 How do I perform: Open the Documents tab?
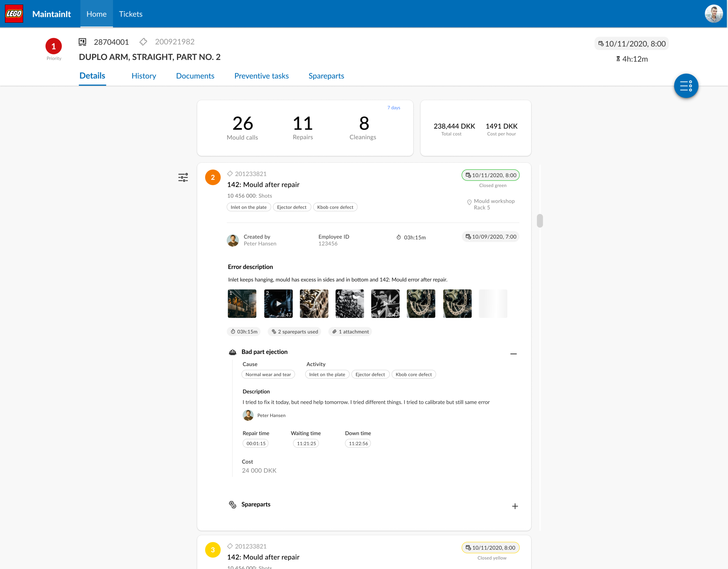coord(195,76)
